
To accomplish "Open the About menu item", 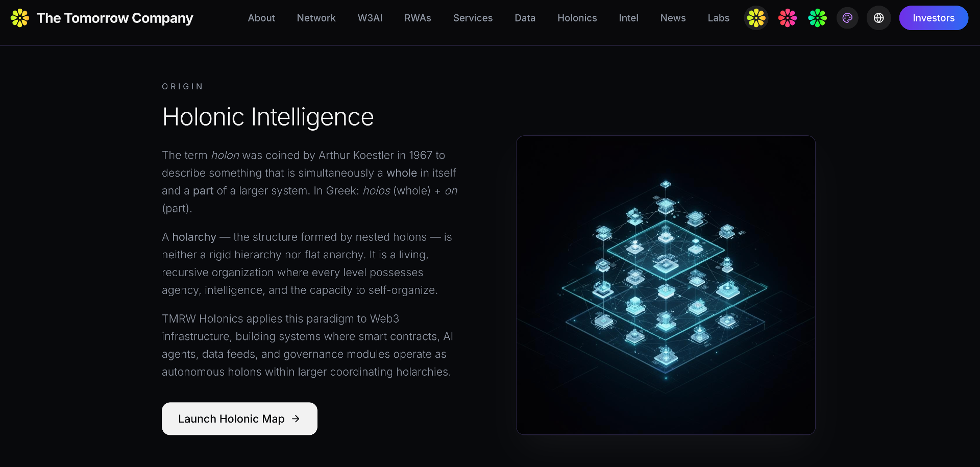I will (x=261, y=18).
